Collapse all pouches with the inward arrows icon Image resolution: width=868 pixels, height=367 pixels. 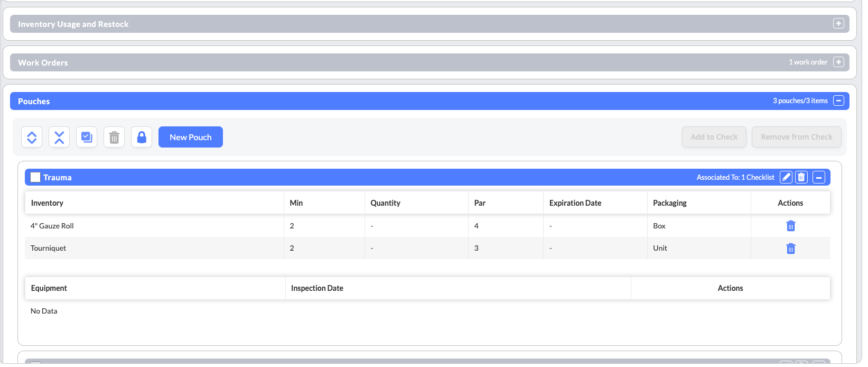[59, 137]
